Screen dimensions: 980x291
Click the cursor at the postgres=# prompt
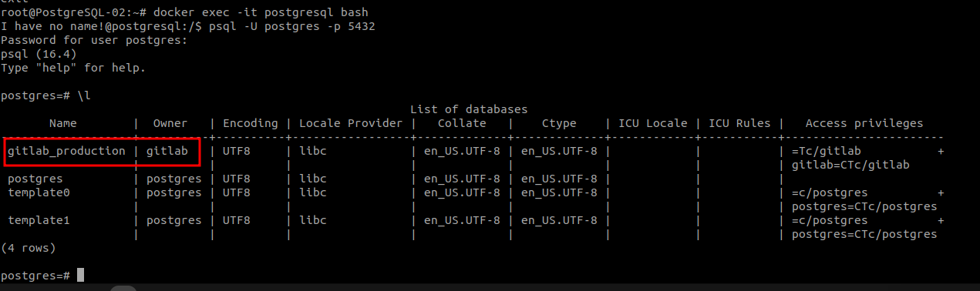[x=80, y=276]
